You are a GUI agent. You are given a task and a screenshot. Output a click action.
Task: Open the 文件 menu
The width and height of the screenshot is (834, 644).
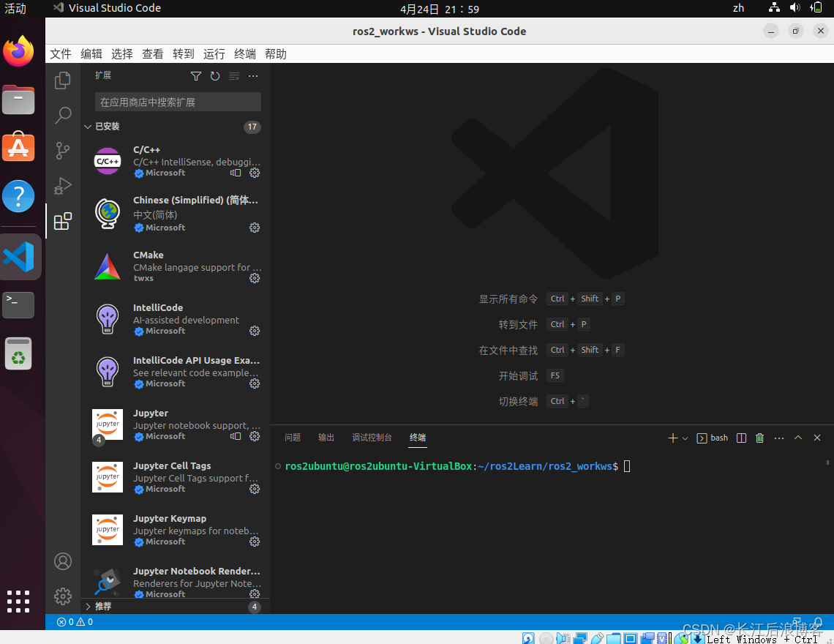(x=60, y=53)
